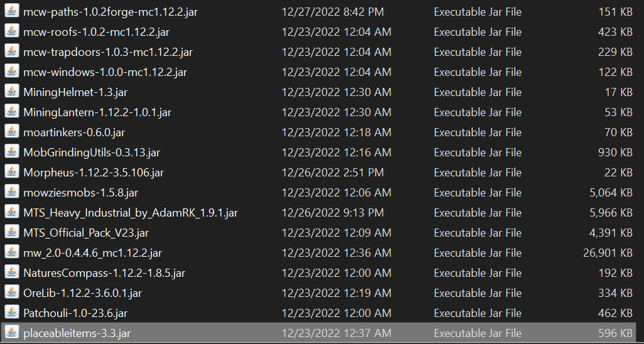Select the mcw-windows-1.0.0-mc1.12.2.jar file name
Image resolution: width=644 pixels, height=344 pixels.
pyautogui.click(x=105, y=72)
